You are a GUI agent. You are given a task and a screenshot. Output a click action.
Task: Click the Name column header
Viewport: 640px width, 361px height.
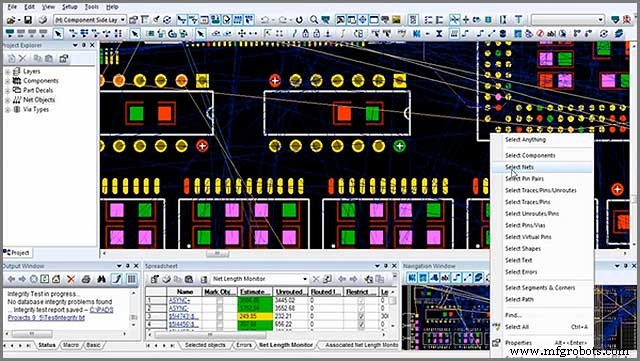click(185, 292)
